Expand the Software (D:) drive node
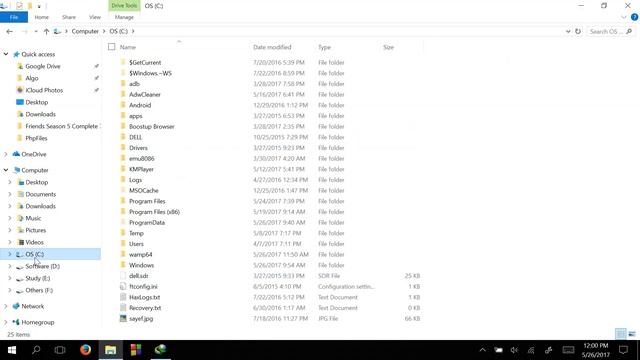This screenshot has height=360, width=640. (10, 266)
